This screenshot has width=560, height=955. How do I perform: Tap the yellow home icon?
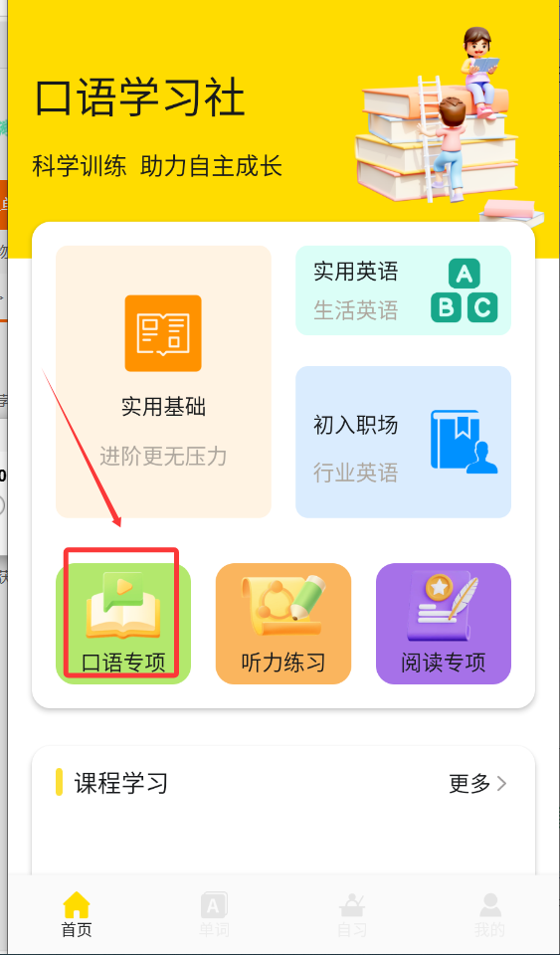(77, 904)
